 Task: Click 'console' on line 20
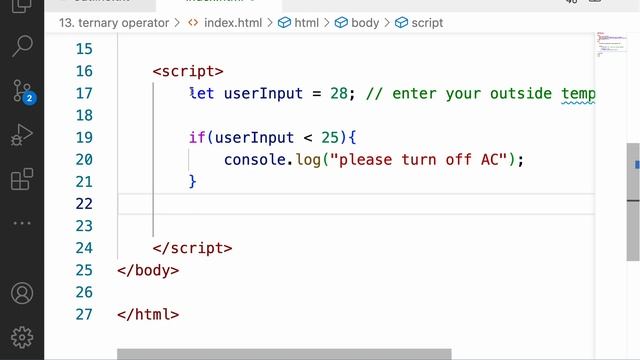pos(255,160)
